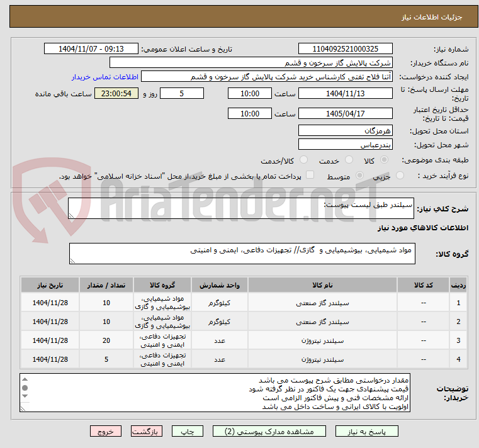Click سیلندر گاز صنعتی in row 1
This screenshot has width=479, height=448.
tap(322, 303)
